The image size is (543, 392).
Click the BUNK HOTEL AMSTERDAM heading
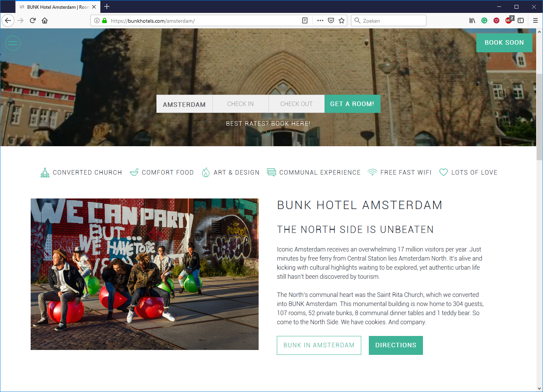coord(360,205)
